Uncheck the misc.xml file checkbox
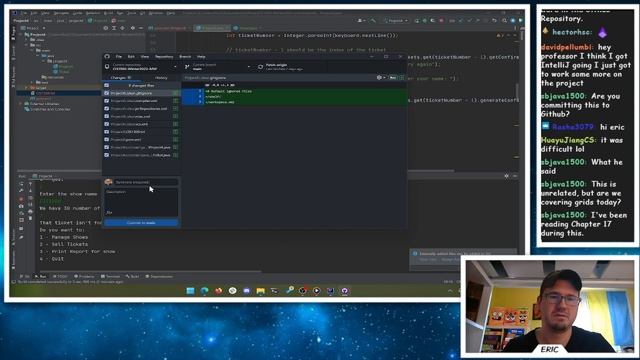 pyautogui.click(x=107, y=116)
